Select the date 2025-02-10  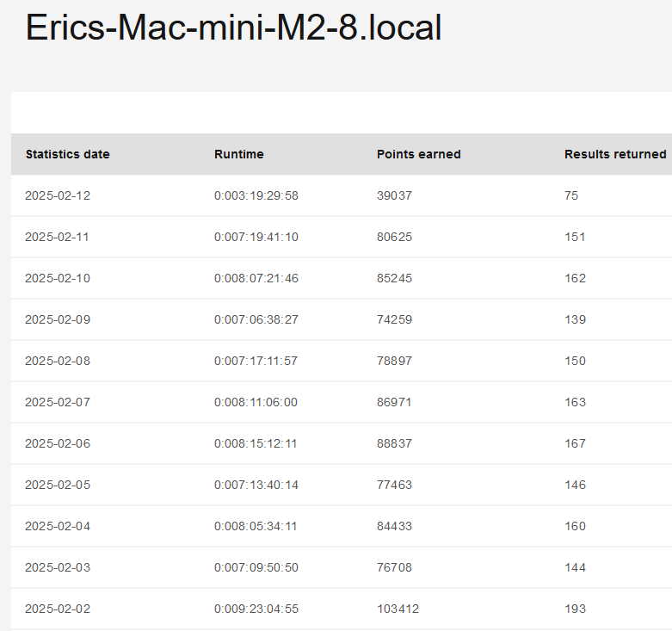[58, 278]
